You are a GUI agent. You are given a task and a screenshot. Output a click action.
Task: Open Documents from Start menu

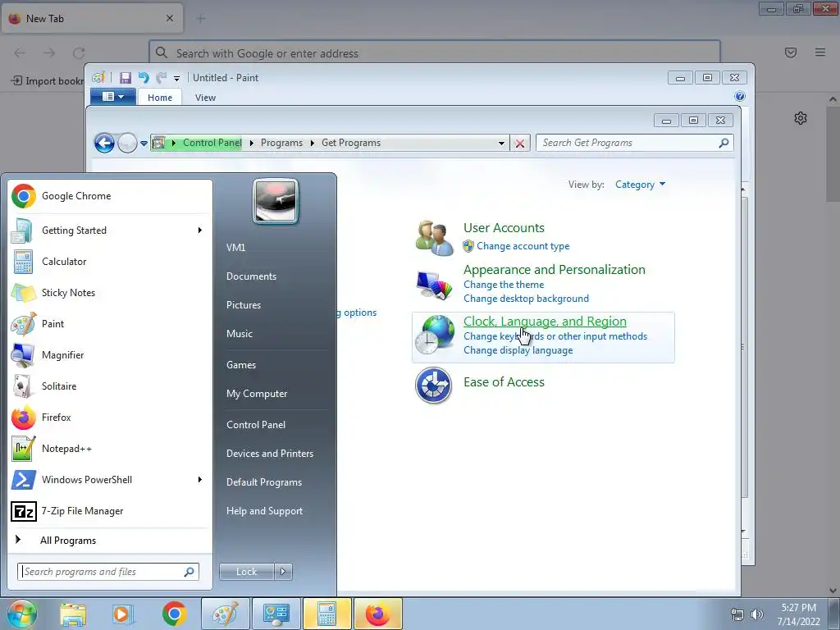tap(251, 276)
